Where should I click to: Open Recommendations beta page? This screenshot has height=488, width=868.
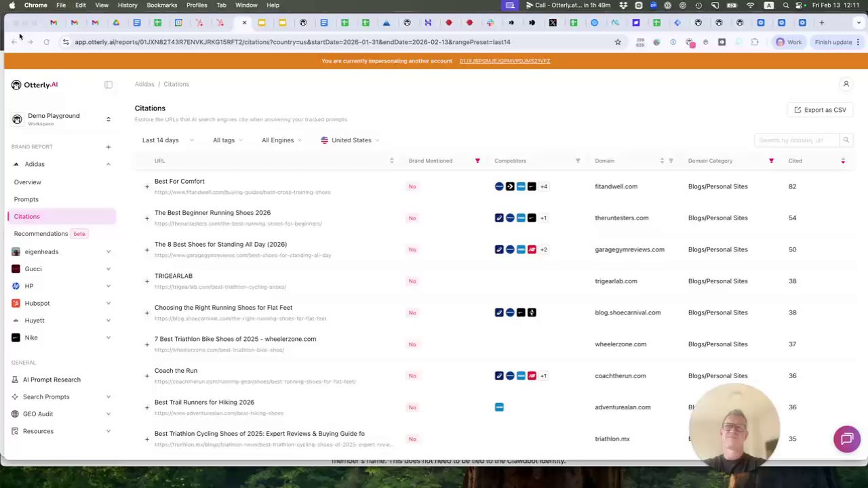pyautogui.click(x=50, y=234)
